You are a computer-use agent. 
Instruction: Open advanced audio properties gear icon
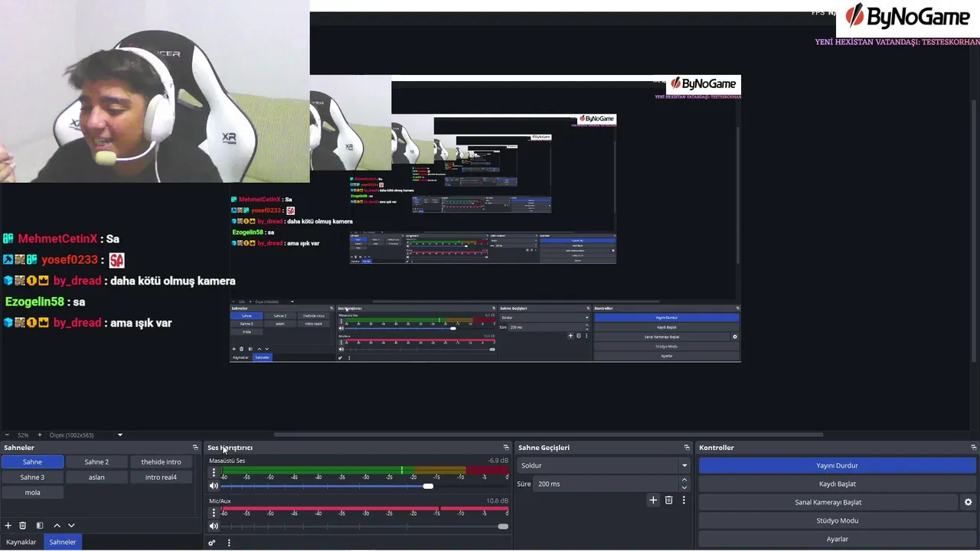pyautogui.click(x=212, y=543)
